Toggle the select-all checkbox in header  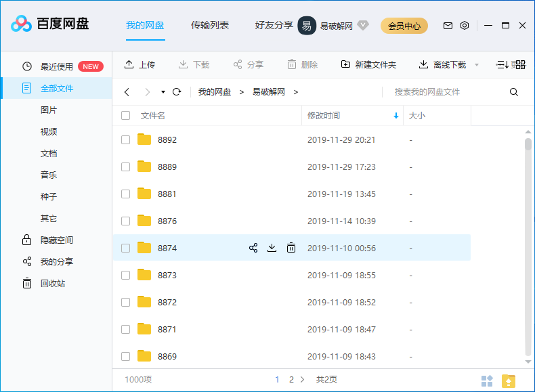(x=125, y=115)
